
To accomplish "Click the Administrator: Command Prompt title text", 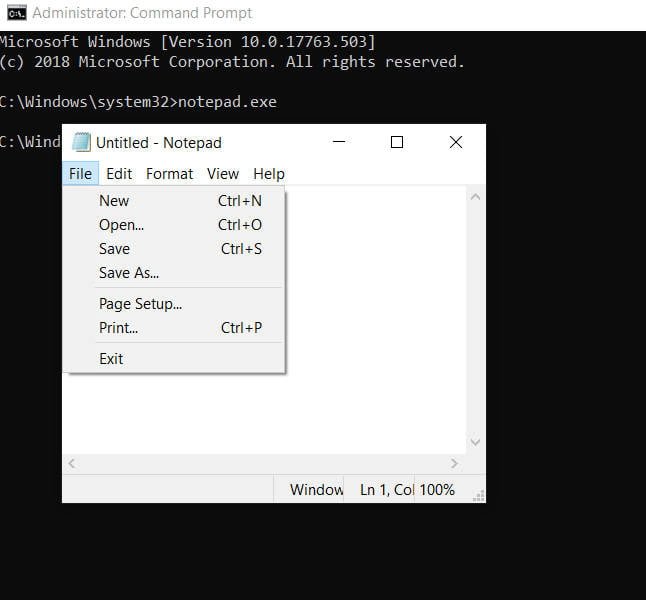I will (x=142, y=13).
